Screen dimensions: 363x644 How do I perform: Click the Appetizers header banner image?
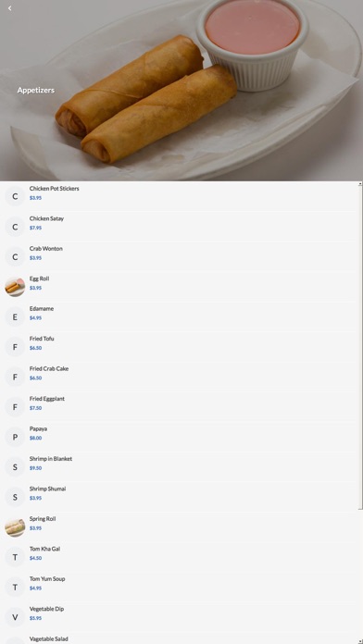pos(181,91)
